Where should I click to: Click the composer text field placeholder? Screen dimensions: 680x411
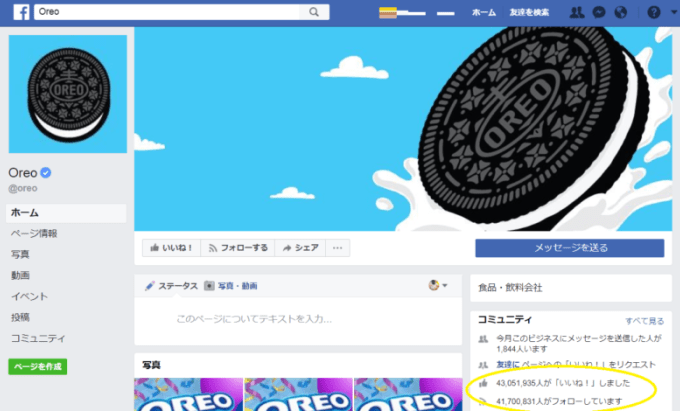pyautogui.click(x=254, y=320)
